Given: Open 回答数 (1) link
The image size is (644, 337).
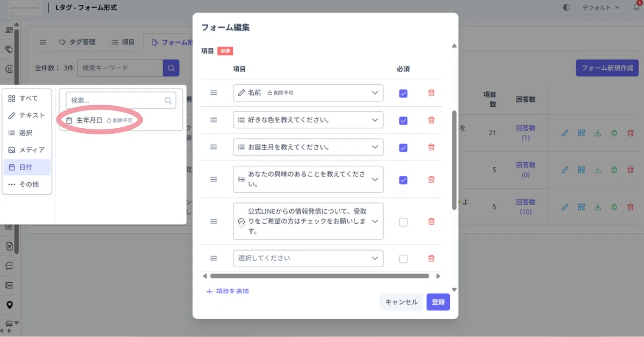Looking at the screenshot, I should coord(525,133).
